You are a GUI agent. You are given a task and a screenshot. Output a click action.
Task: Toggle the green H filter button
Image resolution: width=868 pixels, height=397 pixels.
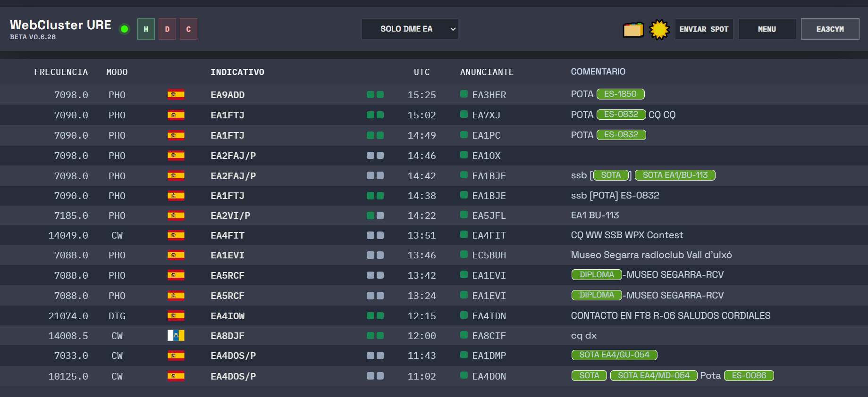146,29
